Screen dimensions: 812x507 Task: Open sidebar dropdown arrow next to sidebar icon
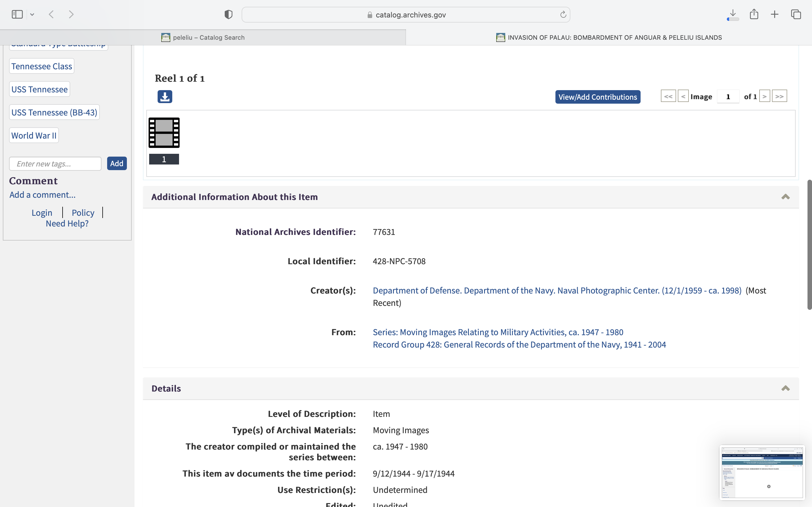point(32,14)
